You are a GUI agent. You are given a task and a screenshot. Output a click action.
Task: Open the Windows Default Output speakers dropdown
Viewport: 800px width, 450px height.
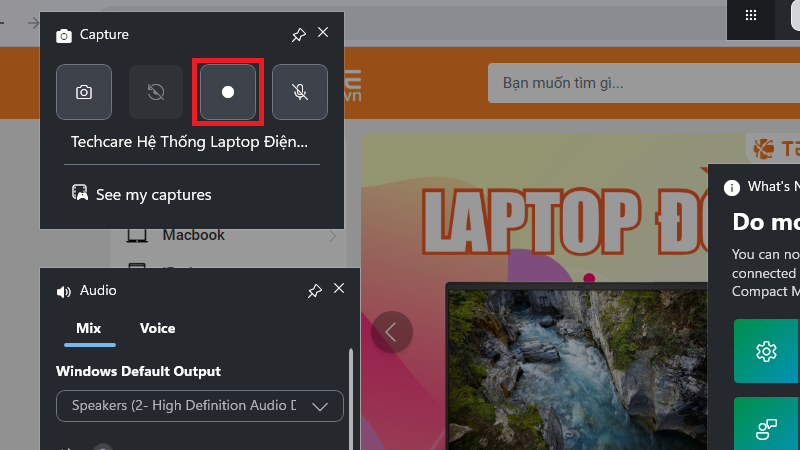(x=200, y=406)
